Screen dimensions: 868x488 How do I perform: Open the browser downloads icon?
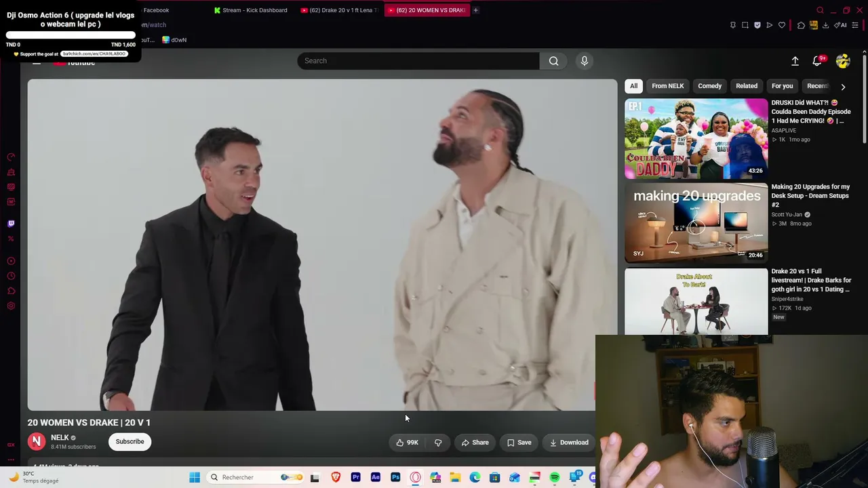pos(825,25)
